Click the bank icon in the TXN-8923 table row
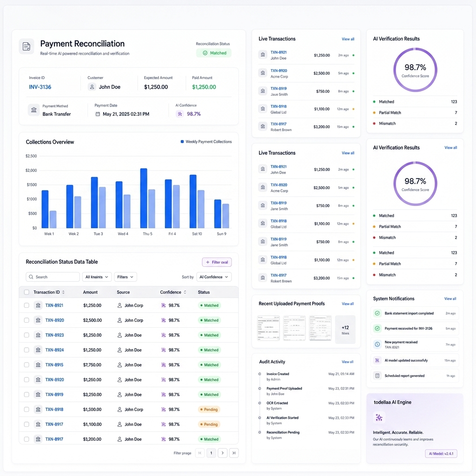 click(38, 335)
